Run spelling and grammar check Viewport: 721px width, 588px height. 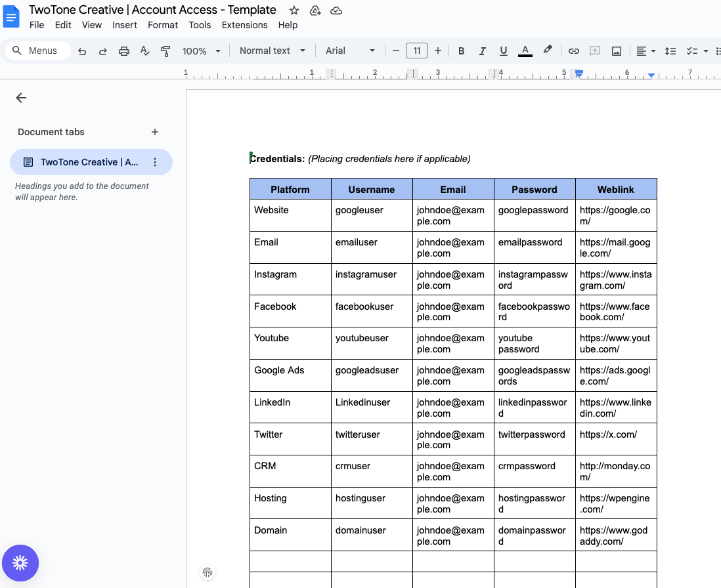click(145, 51)
